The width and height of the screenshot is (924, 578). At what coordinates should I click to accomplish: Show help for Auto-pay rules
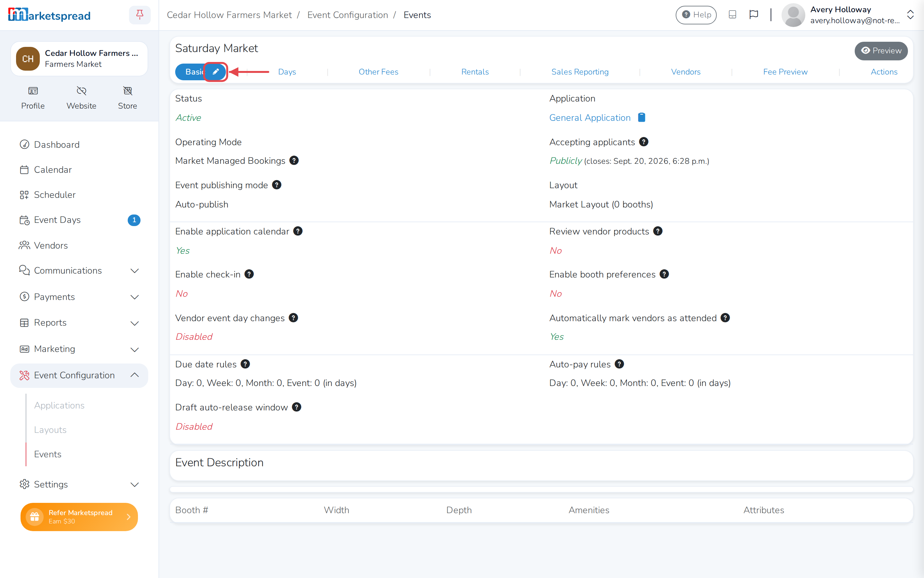[619, 364]
